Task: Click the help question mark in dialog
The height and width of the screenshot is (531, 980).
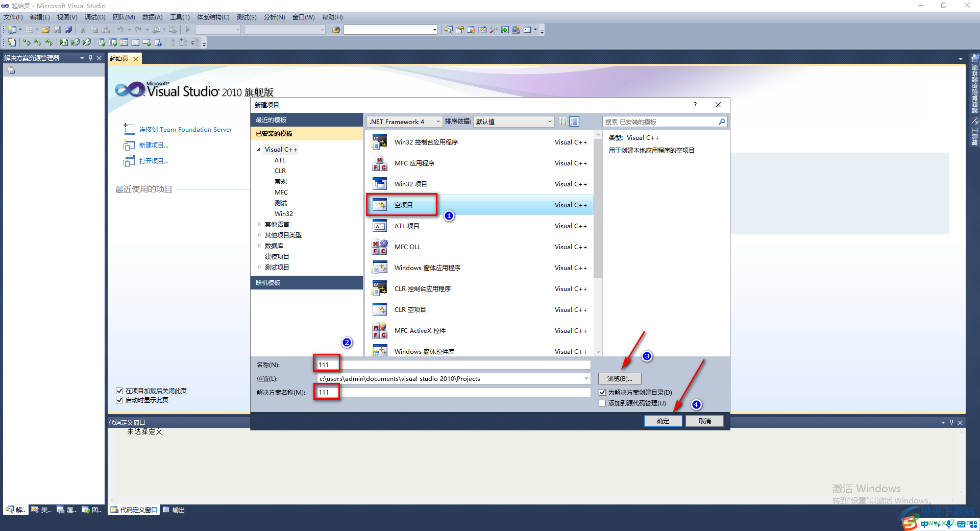Action: pyautogui.click(x=695, y=105)
